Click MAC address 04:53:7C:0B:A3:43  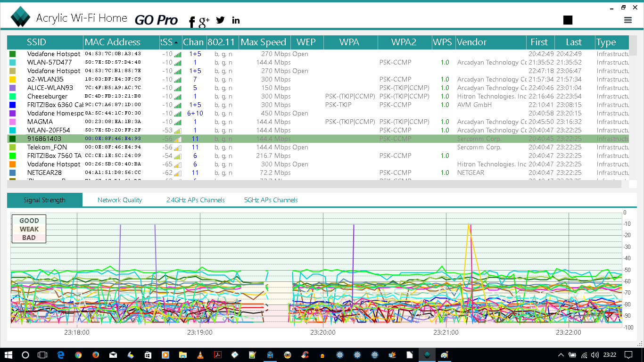pos(113,54)
